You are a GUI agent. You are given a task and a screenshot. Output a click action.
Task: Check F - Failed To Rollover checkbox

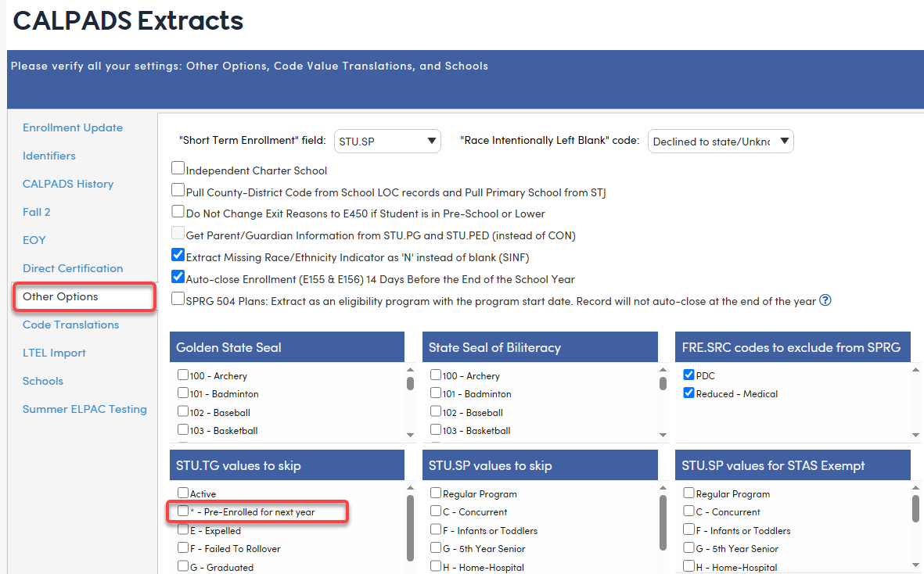click(x=183, y=548)
